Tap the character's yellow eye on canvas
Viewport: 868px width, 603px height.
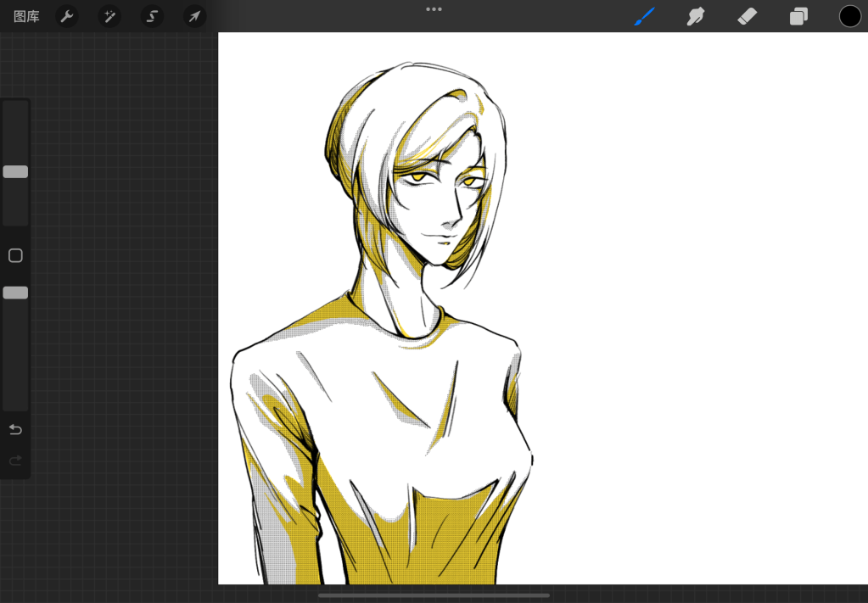pos(419,177)
